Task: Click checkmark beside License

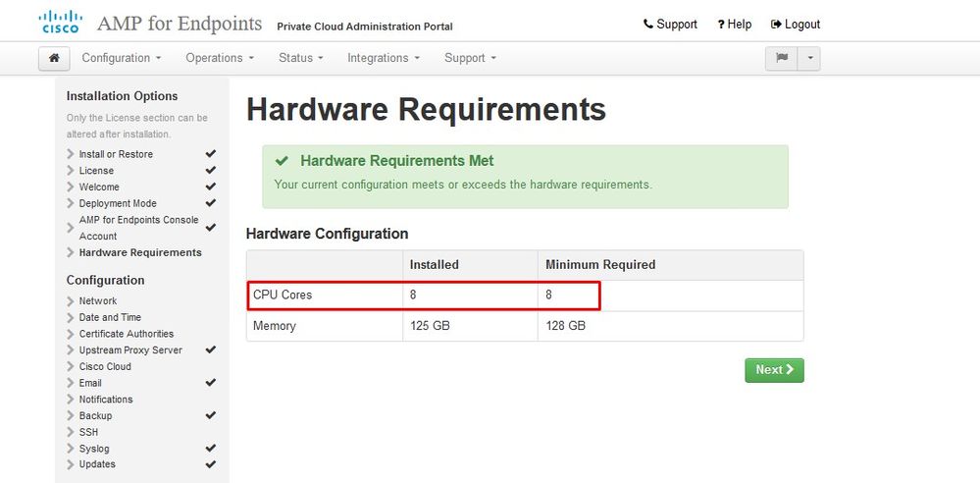Action: (211, 170)
